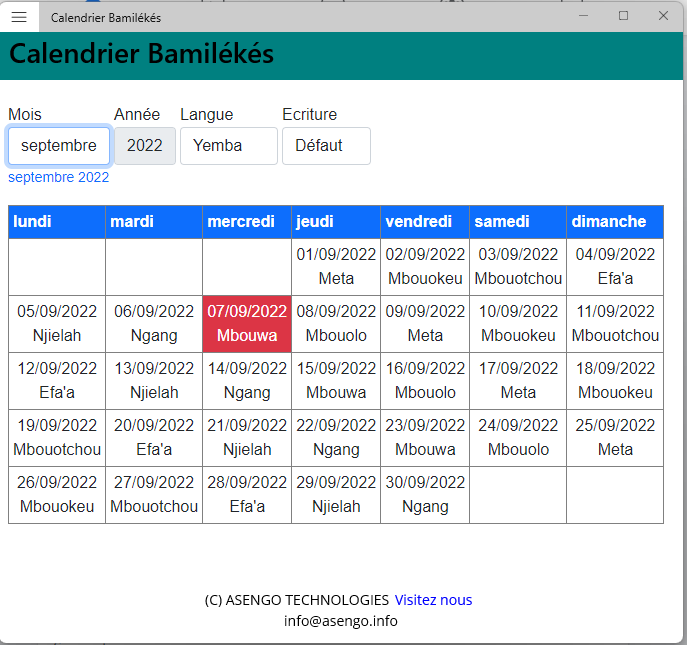Screen dimensions: 687x645
Task: Click the vendredi column header
Action: 425,222
